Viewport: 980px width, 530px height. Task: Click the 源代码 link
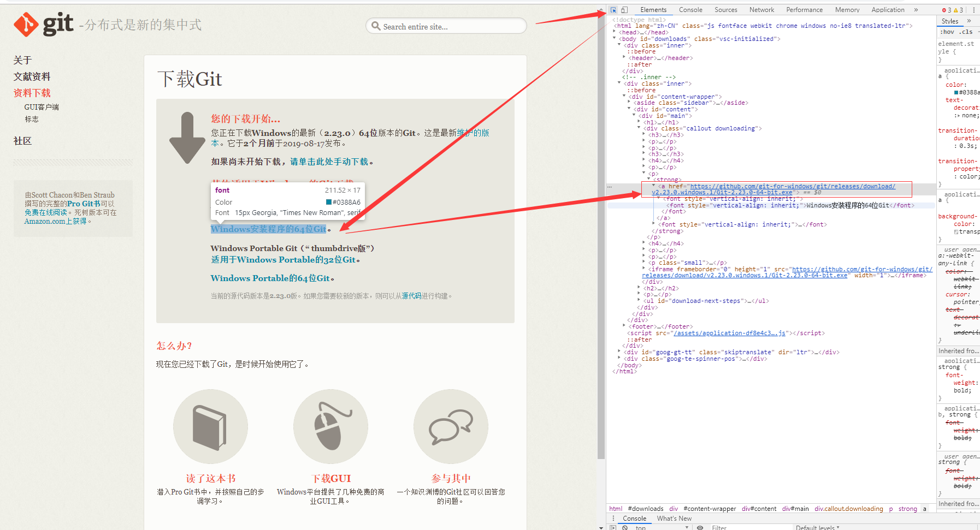point(412,296)
